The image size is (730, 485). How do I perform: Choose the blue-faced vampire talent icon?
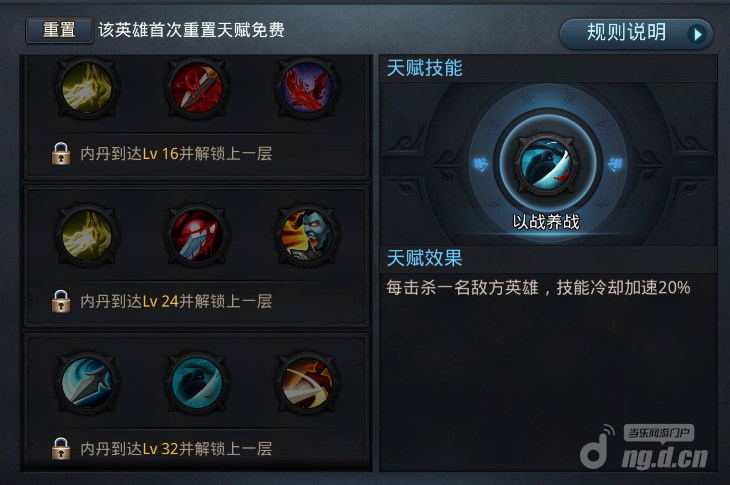(x=307, y=236)
